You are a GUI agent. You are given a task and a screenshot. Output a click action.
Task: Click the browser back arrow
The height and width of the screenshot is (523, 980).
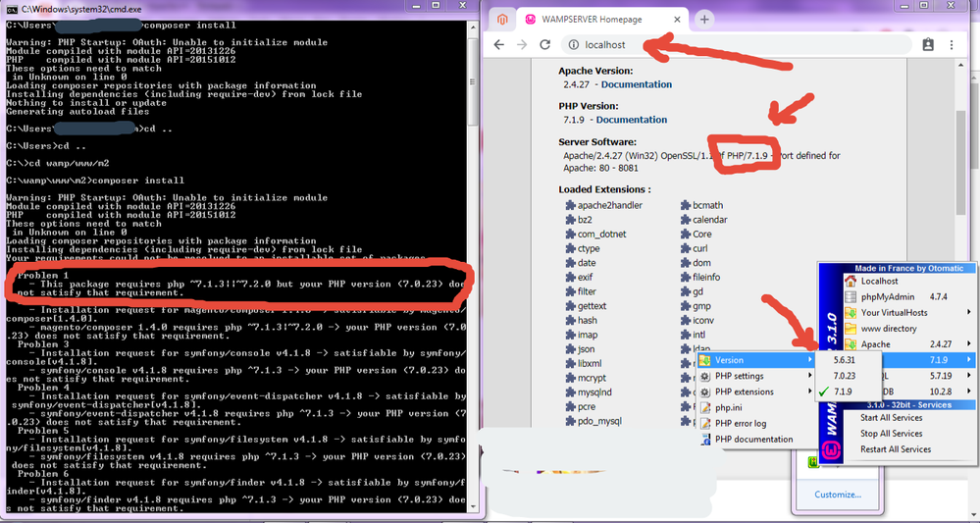(x=498, y=45)
